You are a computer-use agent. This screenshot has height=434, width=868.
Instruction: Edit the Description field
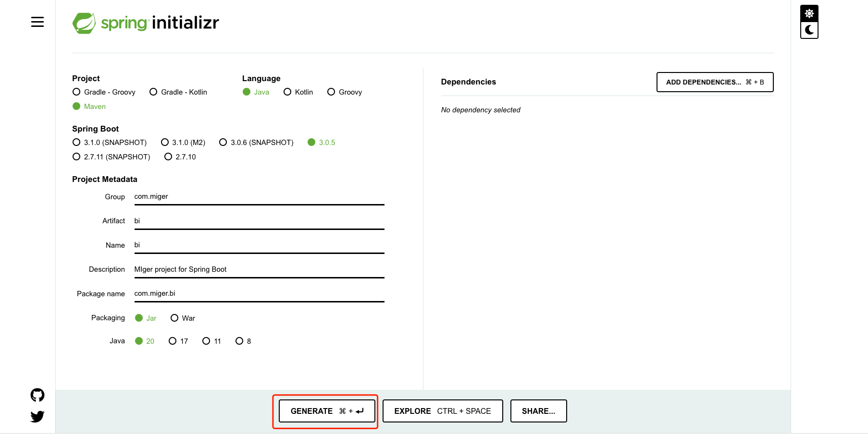[260, 270]
